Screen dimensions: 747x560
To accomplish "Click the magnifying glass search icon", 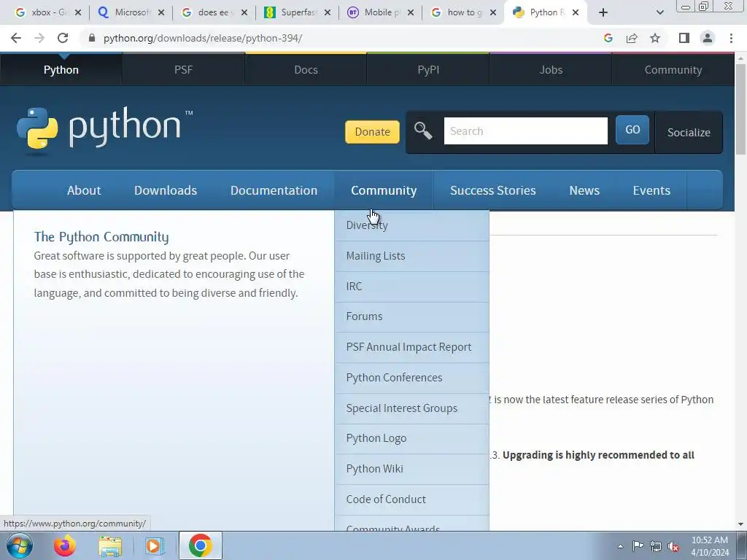I will [x=423, y=131].
